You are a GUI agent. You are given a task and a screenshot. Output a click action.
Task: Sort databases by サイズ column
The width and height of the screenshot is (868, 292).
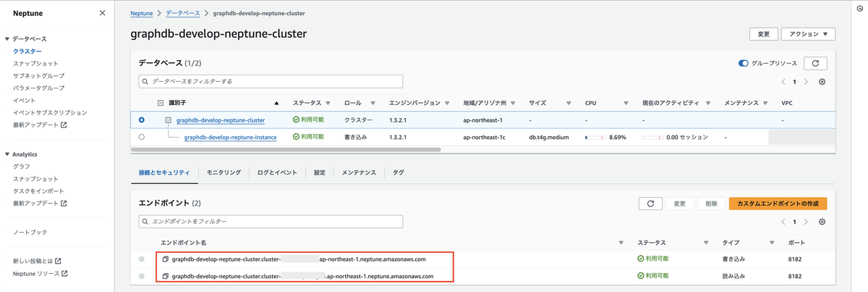[x=569, y=103]
